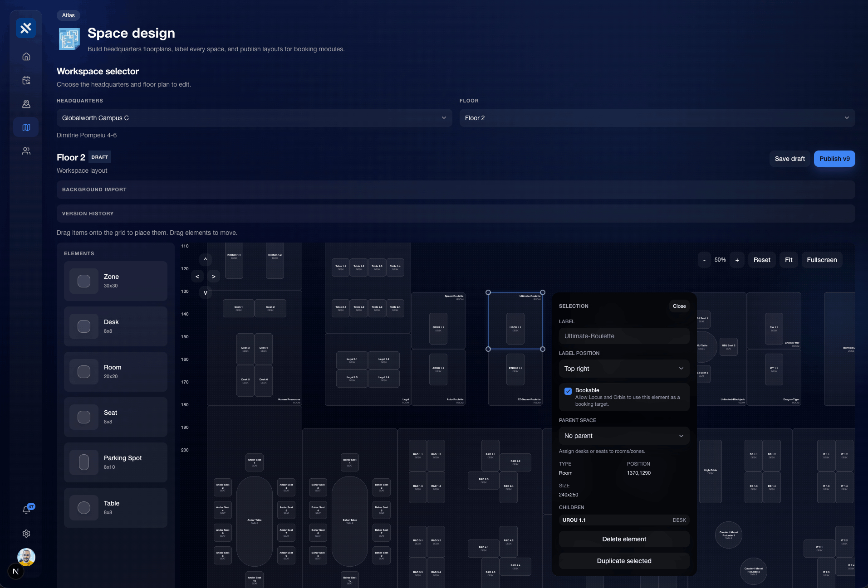Open the users group sidebar icon
This screenshot has height=588, width=868.
(x=26, y=151)
